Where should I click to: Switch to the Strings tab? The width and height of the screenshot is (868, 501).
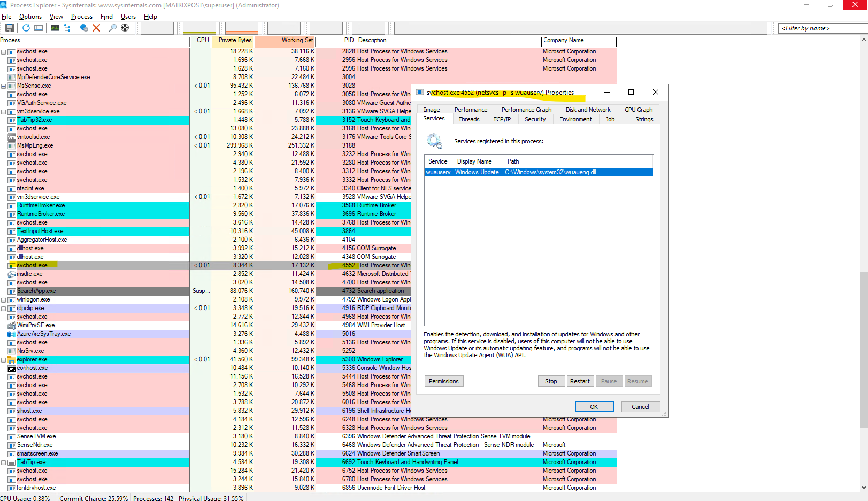coord(644,119)
